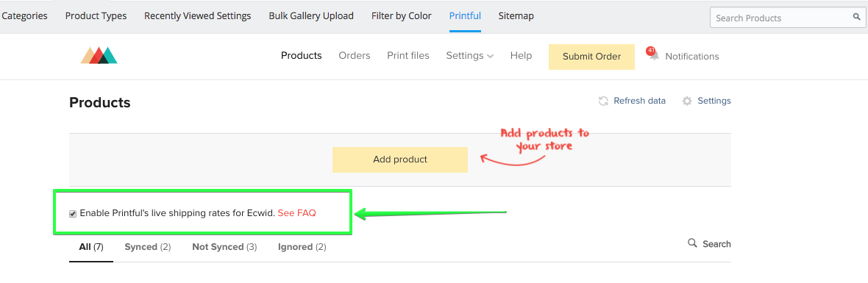Screen dimensions: 868x283
Task: Click the magnifier icon beside the Search label
Action: coord(692,243)
